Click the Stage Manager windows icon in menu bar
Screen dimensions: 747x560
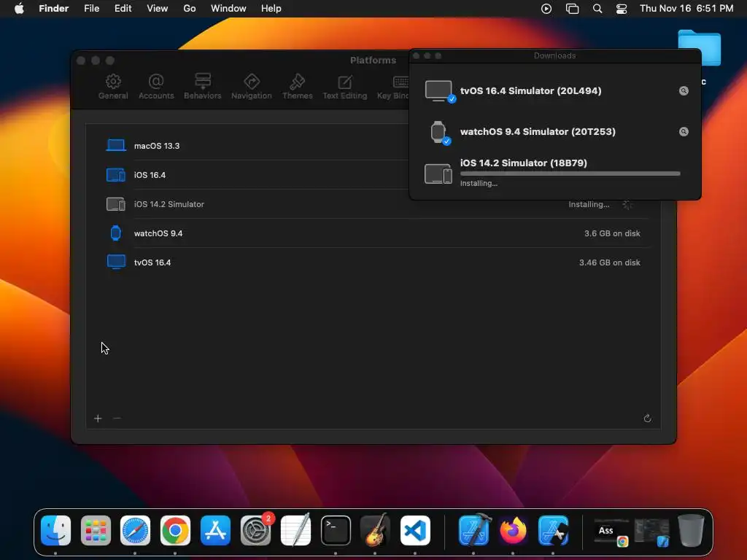pos(572,9)
